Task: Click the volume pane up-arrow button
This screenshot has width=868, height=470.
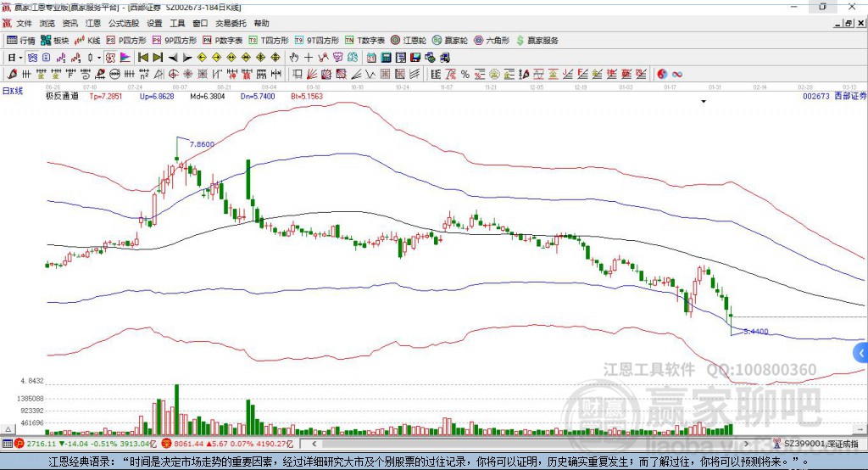Action: point(8,429)
